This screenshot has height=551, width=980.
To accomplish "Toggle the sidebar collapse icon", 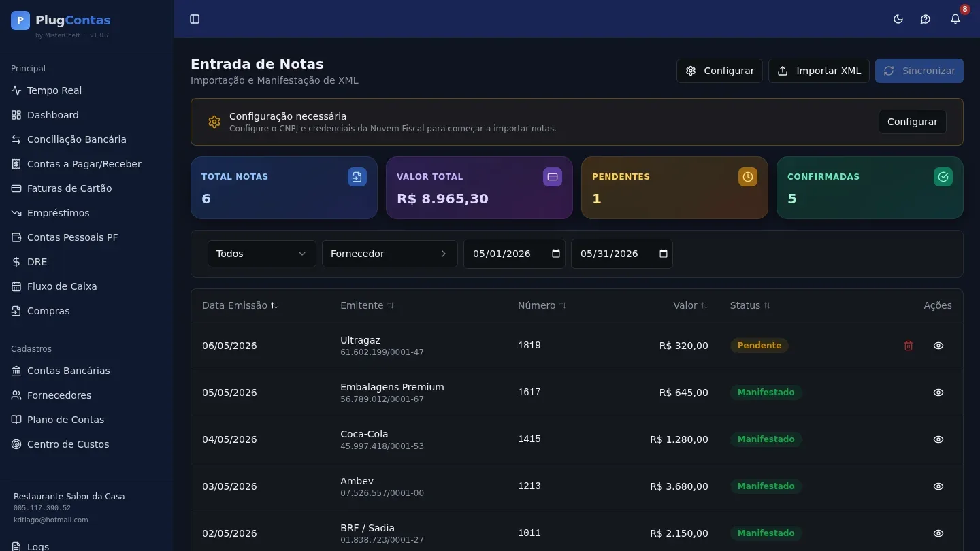I will [x=195, y=19].
